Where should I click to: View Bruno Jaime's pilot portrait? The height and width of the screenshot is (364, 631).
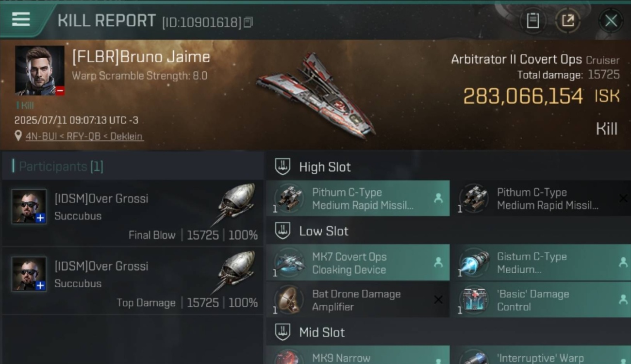pyautogui.click(x=39, y=70)
